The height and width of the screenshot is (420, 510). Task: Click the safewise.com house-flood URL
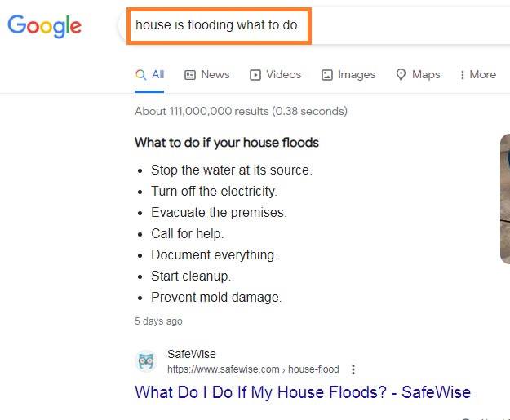(x=255, y=369)
